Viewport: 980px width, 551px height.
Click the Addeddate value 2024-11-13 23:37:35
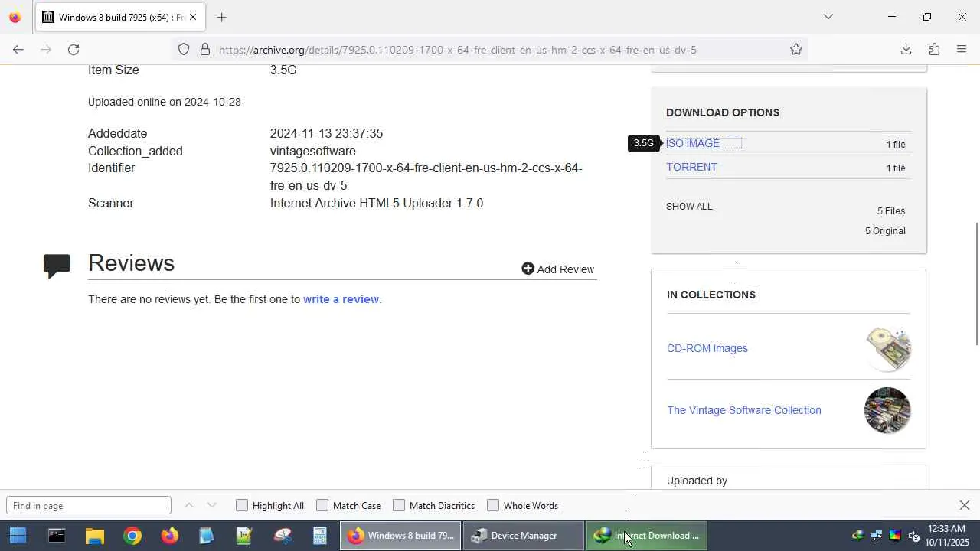[x=326, y=133]
